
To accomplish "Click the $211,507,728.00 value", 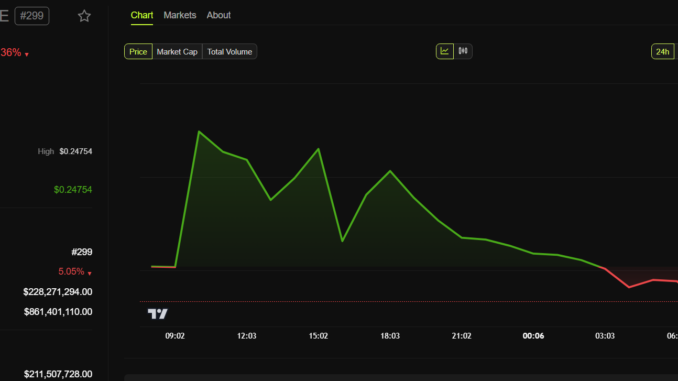I will pyautogui.click(x=58, y=374).
